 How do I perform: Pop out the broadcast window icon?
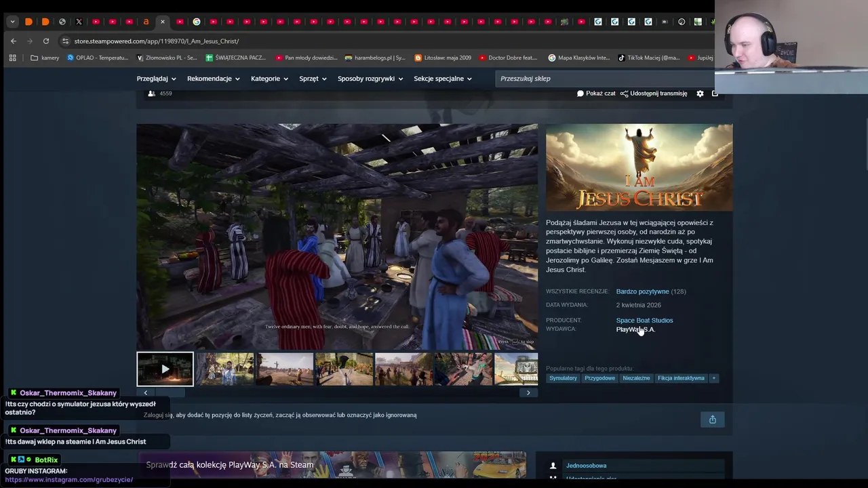(x=715, y=94)
